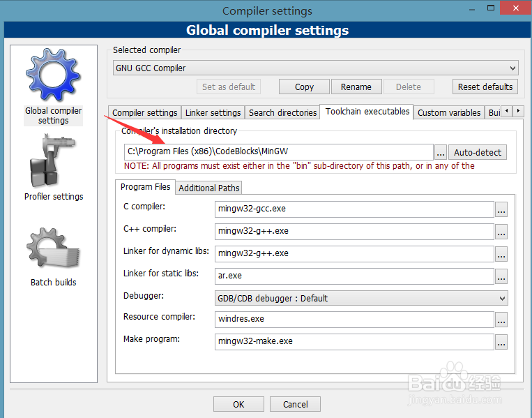
Task: Confirm with the OK button
Action: point(238,405)
